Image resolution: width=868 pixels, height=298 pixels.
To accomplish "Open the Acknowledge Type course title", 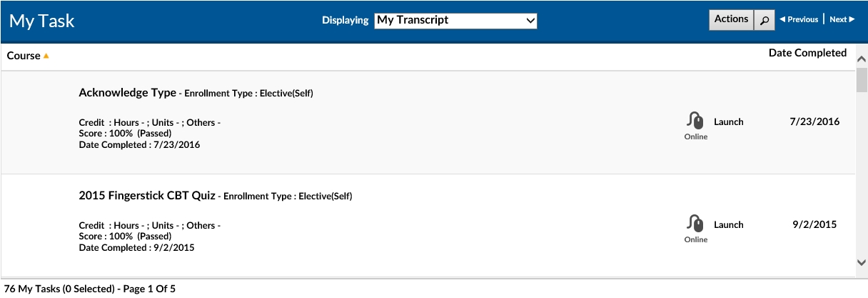I will pos(127,93).
